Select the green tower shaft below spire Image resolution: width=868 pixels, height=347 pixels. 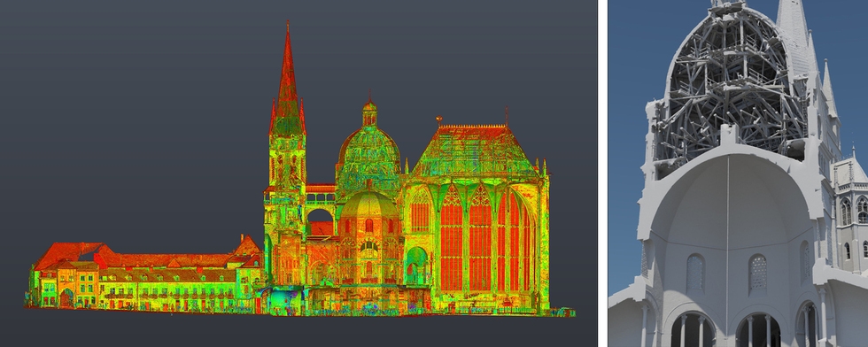click(287, 160)
